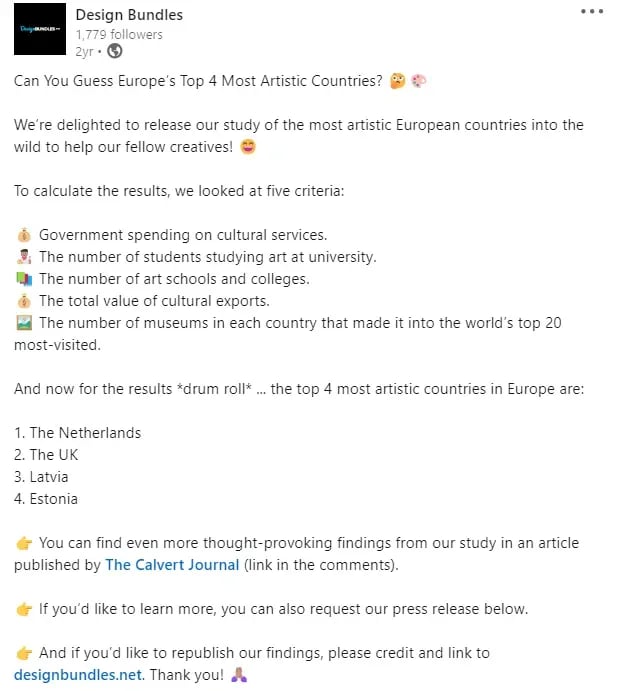Click pointing hand emoji beside republish line

24,653
